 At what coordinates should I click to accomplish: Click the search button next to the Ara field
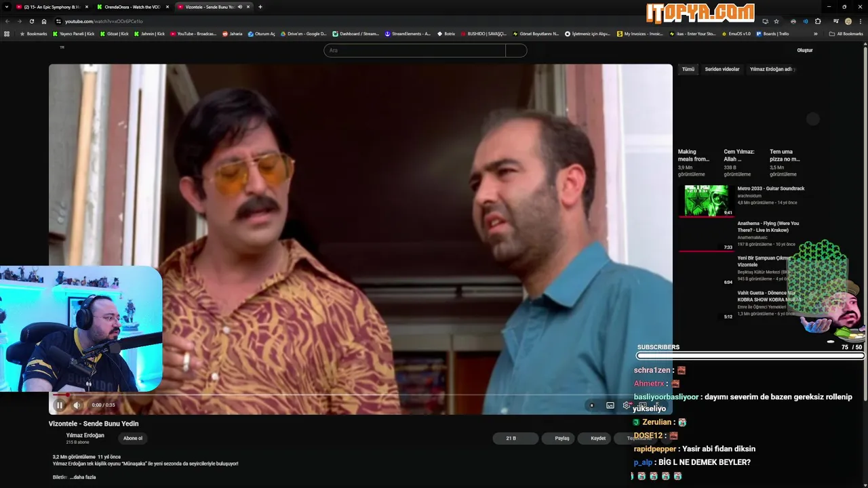click(516, 50)
